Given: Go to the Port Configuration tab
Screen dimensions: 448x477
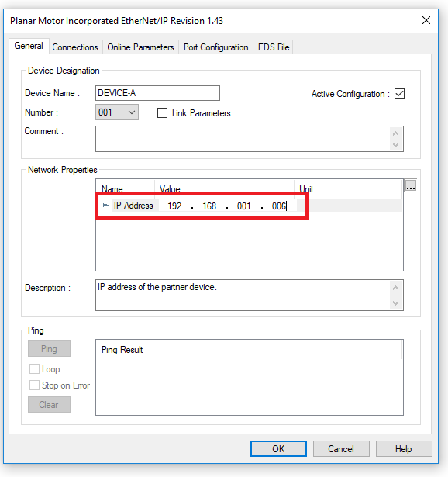Looking at the screenshot, I should point(215,47).
